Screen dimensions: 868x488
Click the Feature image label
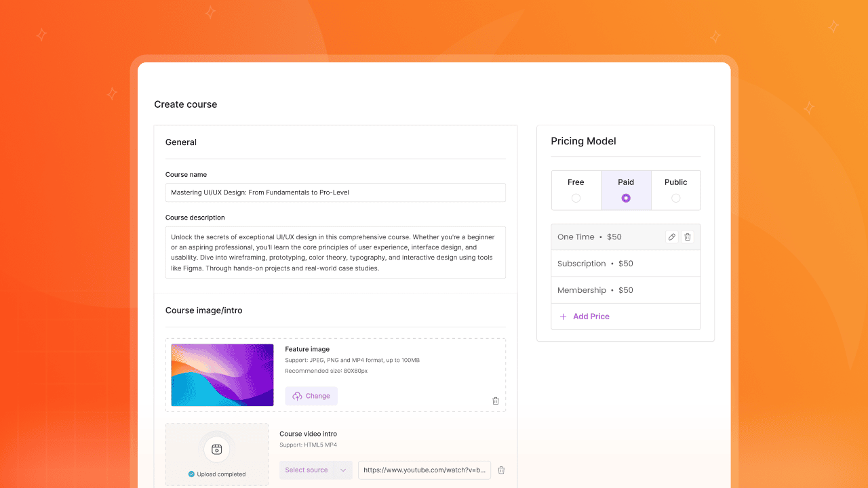tap(307, 349)
